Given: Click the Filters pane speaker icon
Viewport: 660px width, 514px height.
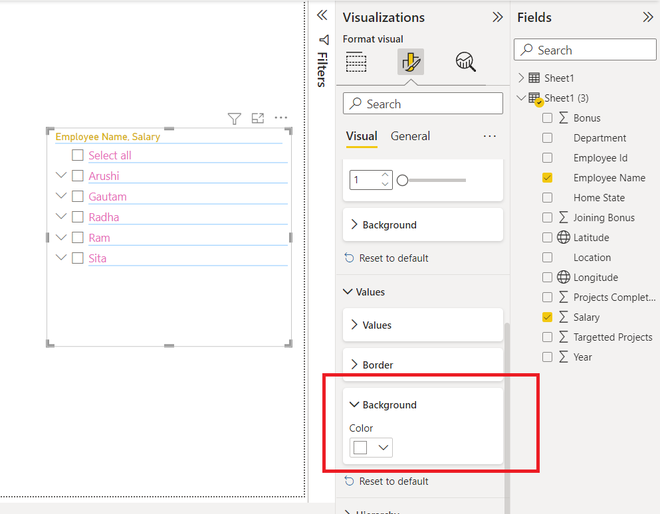Looking at the screenshot, I should click(324, 40).
